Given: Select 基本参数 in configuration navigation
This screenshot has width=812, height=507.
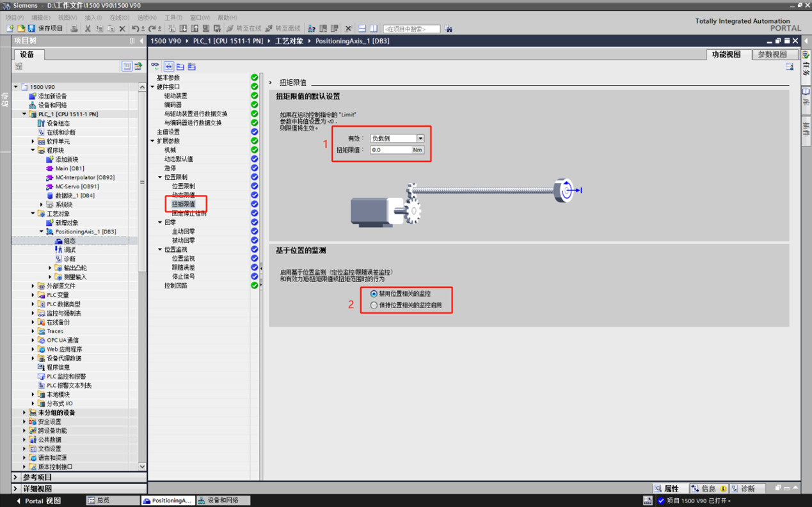Looking at the screenshot, I should 168,78.
